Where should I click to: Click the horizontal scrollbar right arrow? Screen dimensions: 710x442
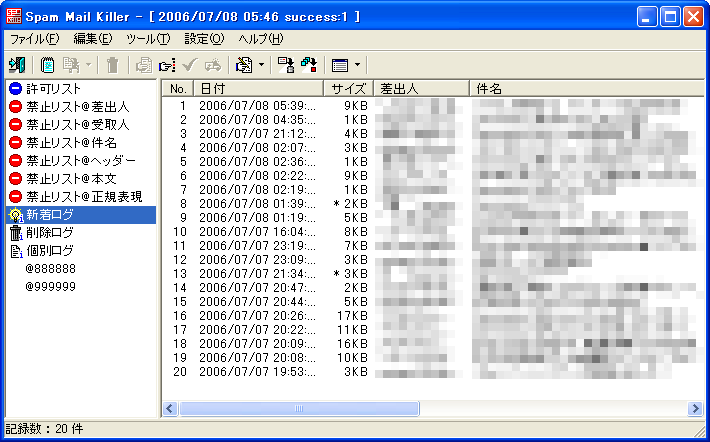pos(695,408)
